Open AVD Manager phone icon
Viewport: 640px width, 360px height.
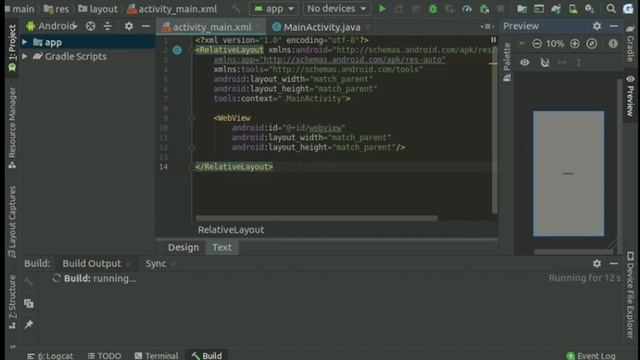point(573,9)
